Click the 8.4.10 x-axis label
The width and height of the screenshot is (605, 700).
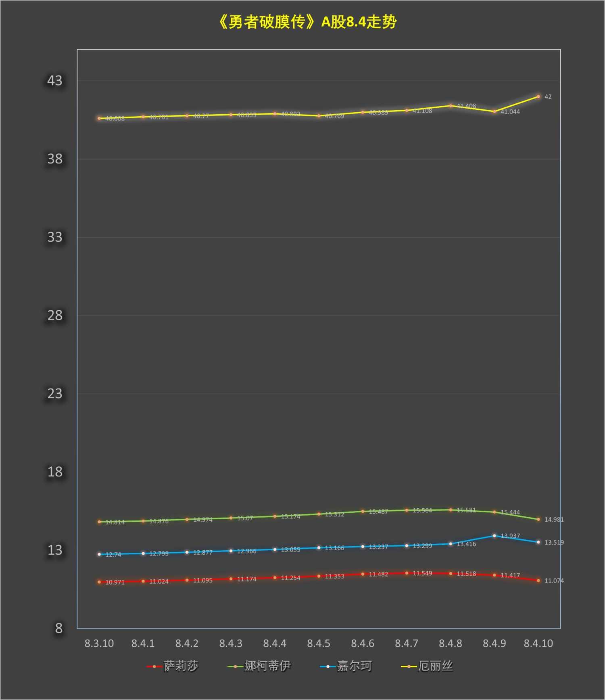(538, 644)
